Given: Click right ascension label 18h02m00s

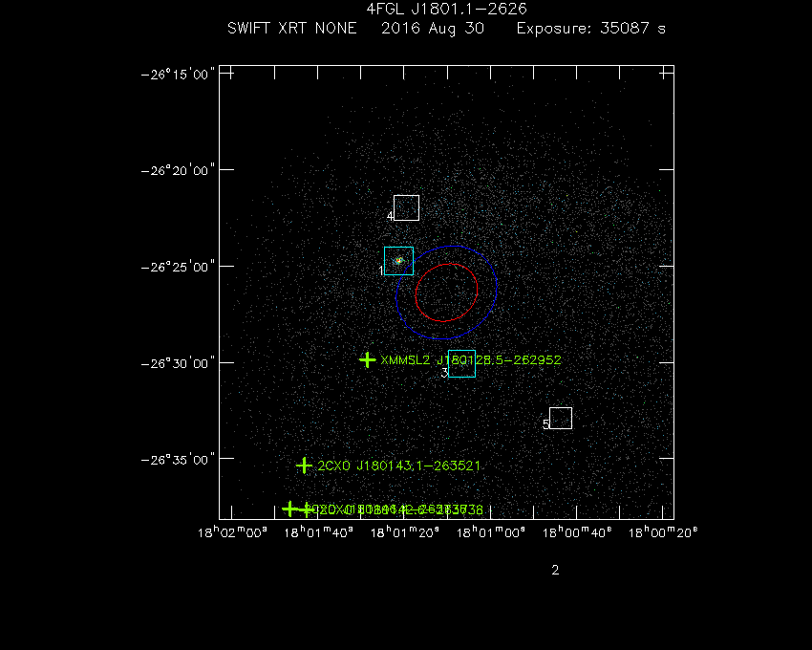Looking at the screenshot, I should point(232,532).
